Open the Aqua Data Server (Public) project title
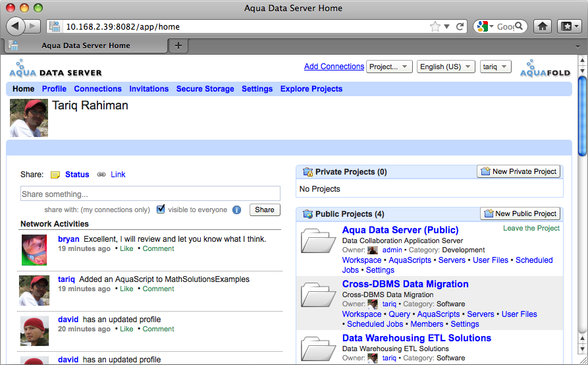The height and width of the screenshot is (365, 588). point(400,230)
